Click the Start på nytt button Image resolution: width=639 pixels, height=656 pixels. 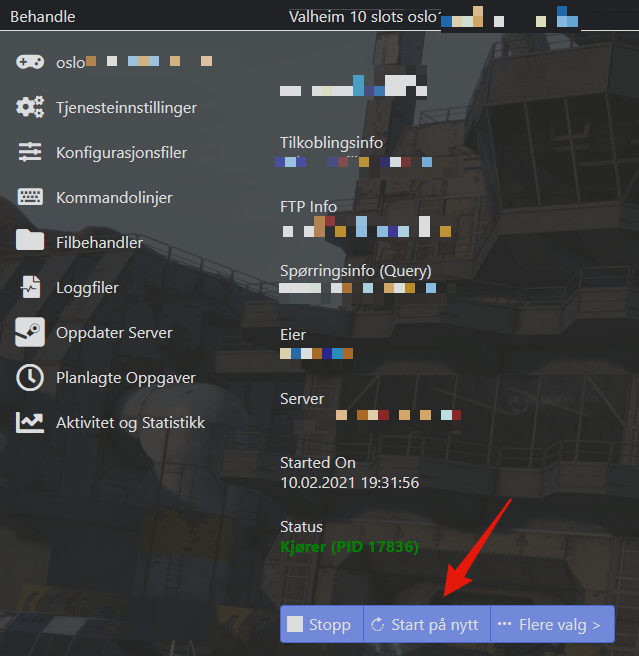(426, 624)
